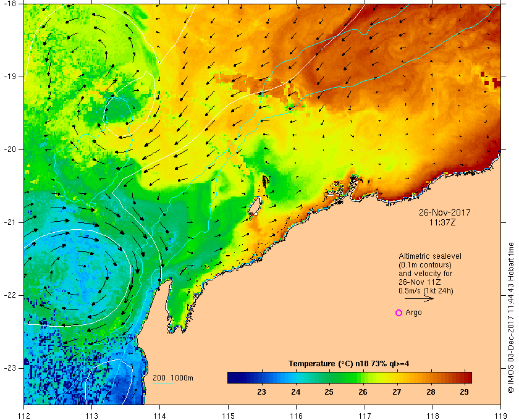The image size is (519, 420).
Task: Click the '26-Nov 11Z' legend line
Action: click(420, 282)
